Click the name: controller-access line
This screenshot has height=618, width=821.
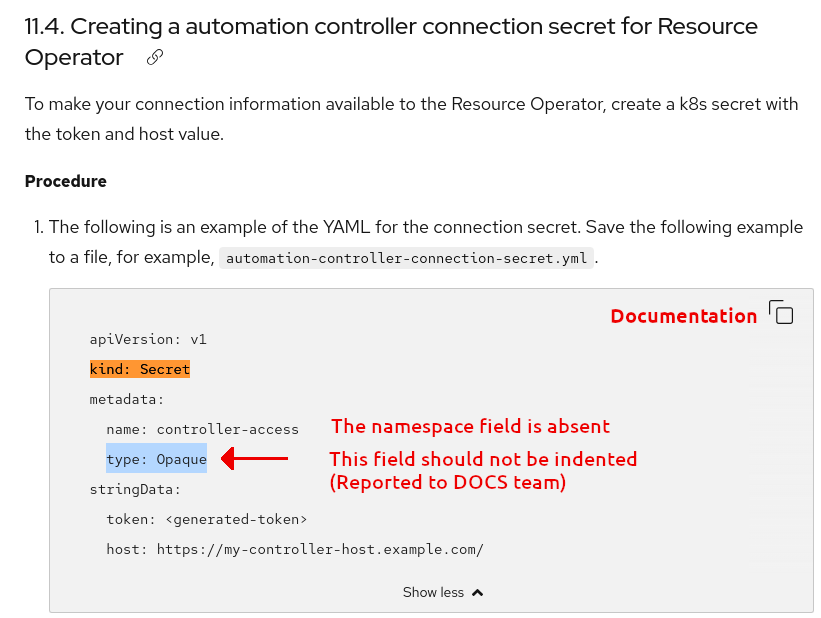(x=202, y=429)
